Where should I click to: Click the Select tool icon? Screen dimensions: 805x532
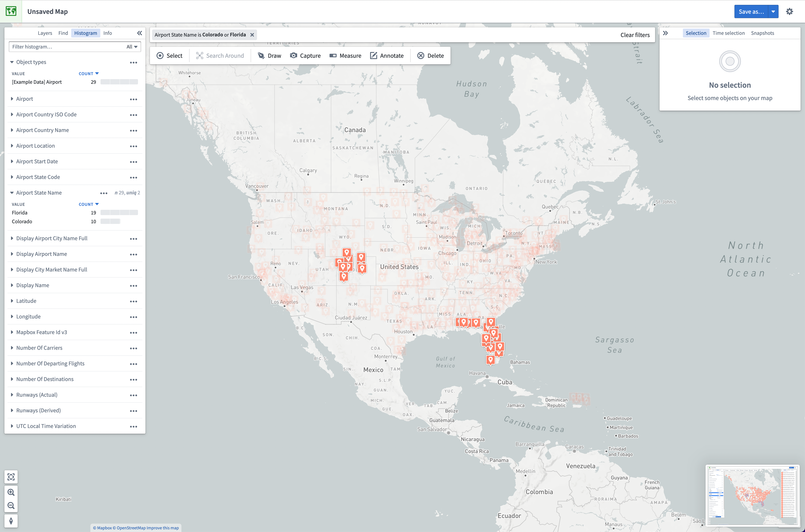[160, 55]
